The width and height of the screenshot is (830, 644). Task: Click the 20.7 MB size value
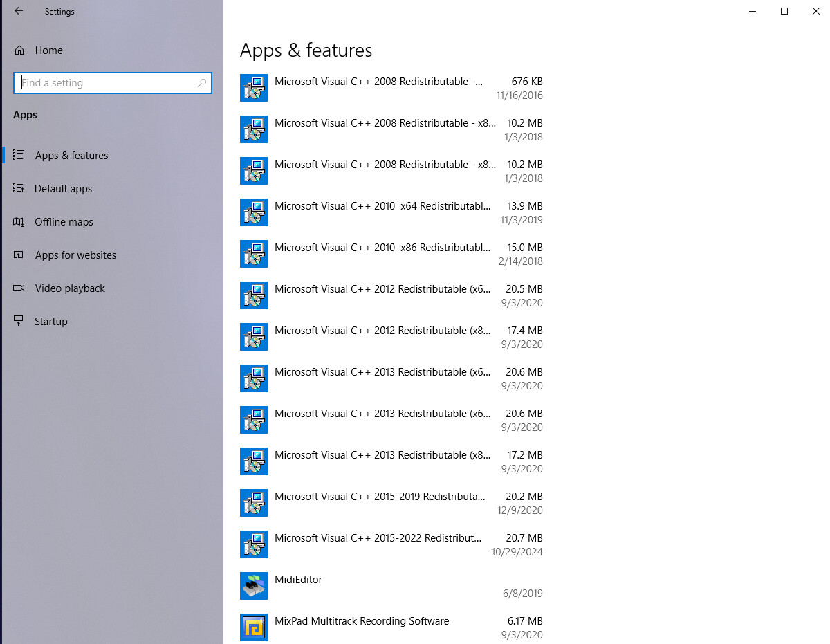pos(524,538)
